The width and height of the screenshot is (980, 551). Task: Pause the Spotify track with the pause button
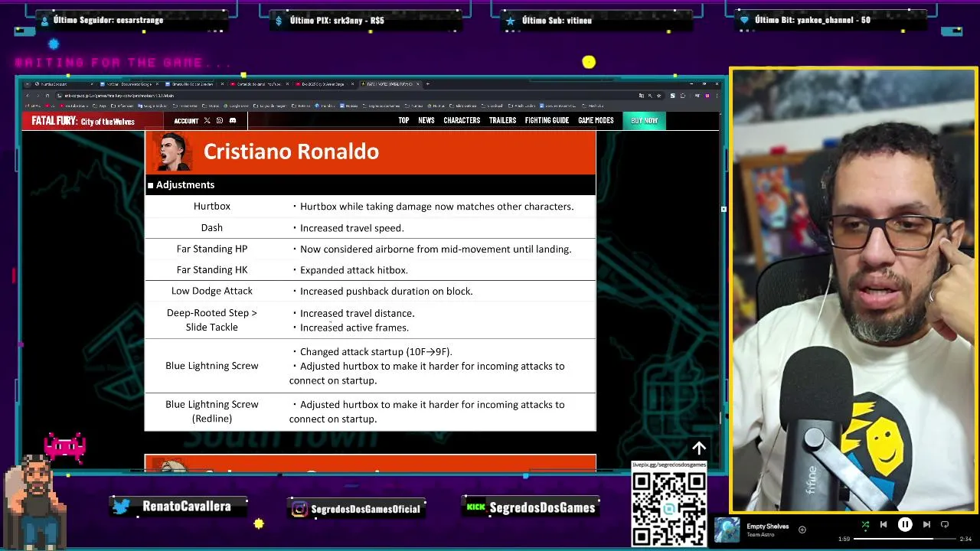pyautogui.click(x=904, y=524)
